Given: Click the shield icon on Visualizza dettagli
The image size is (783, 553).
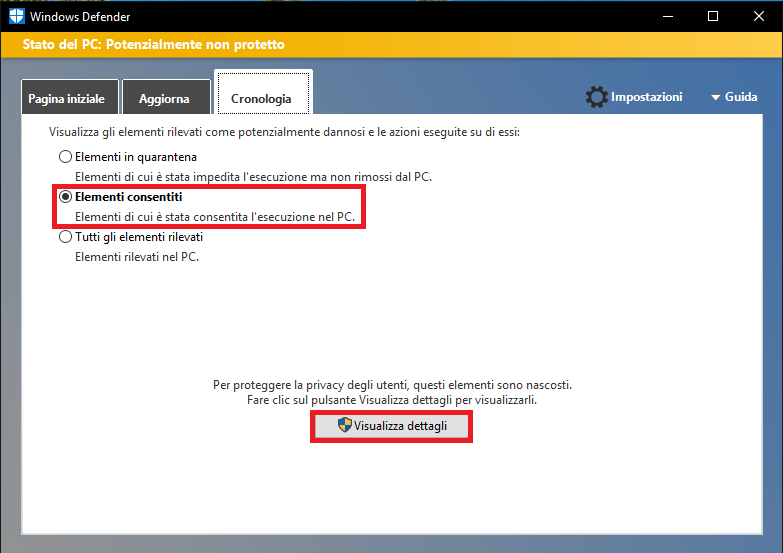Looking at the screenshot, I should 345,426.
